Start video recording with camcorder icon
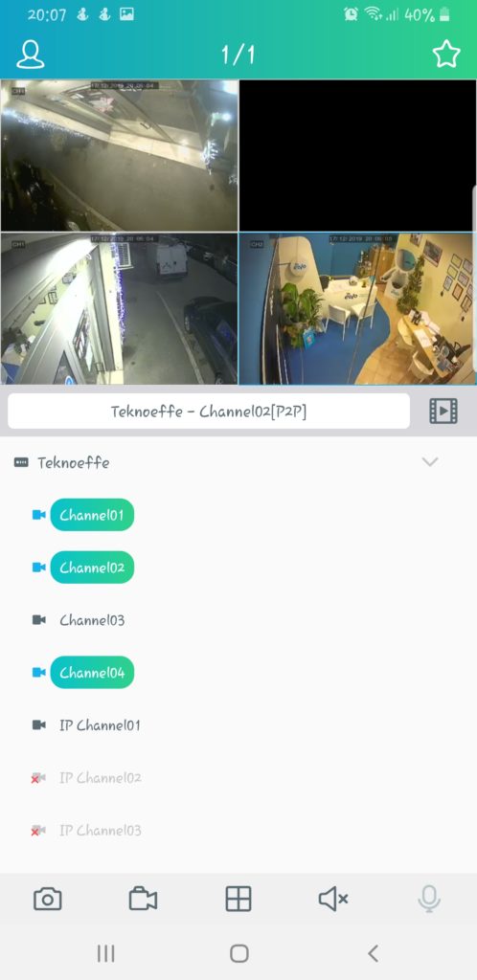Screen dimensions: 477x980 coord(143,899)
